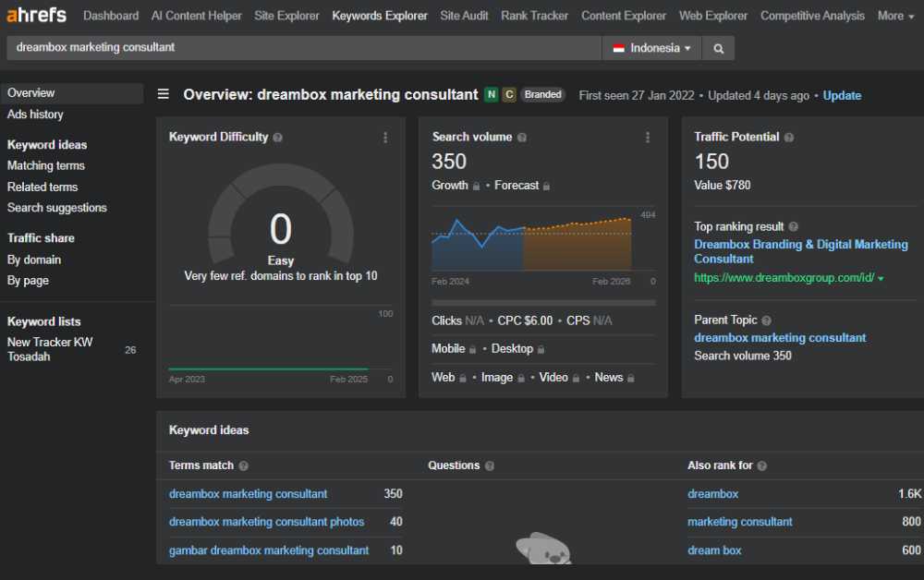Open Search volume three-dot options menu
Viewport: 924px width, 580px height.
tap(648, 138)
